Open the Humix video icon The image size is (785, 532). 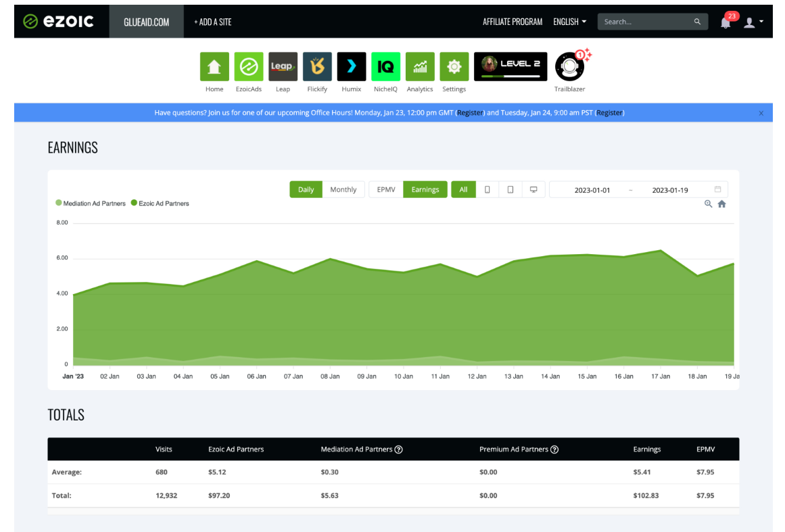(x=352, y=66)
